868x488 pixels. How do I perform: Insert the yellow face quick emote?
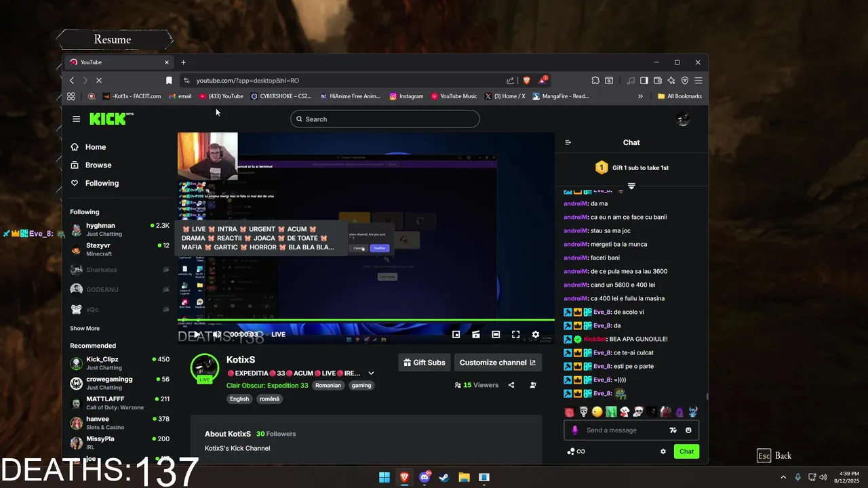pyautogui.click(x=597, y=411)
